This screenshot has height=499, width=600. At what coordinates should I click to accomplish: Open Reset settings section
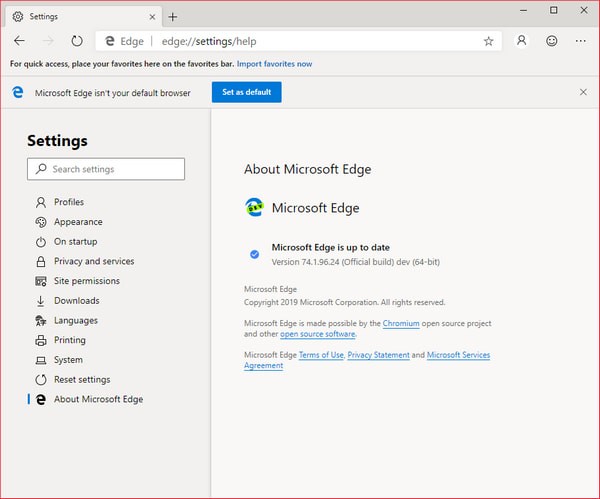pos(82,380)
